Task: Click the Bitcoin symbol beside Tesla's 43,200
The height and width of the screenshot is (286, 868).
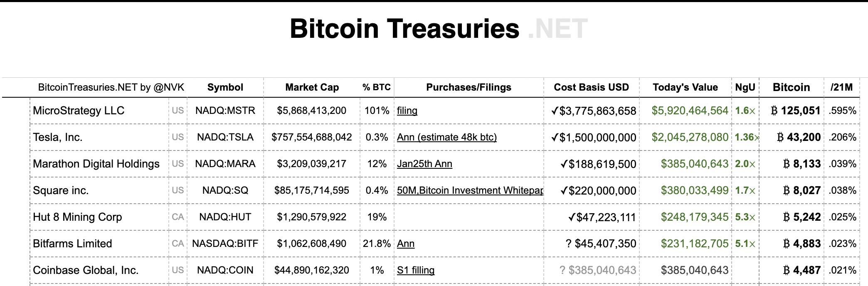Action: [x=780, y=137]
